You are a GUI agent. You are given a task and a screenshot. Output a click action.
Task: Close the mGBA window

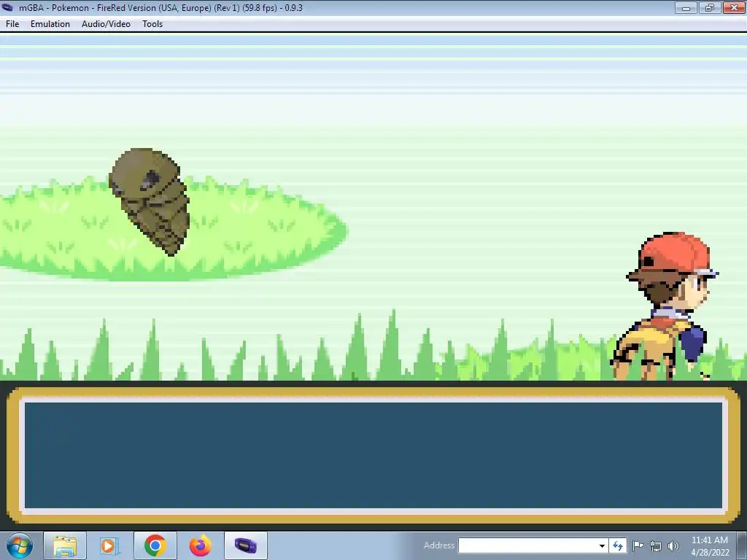click(x=734, y=7)
